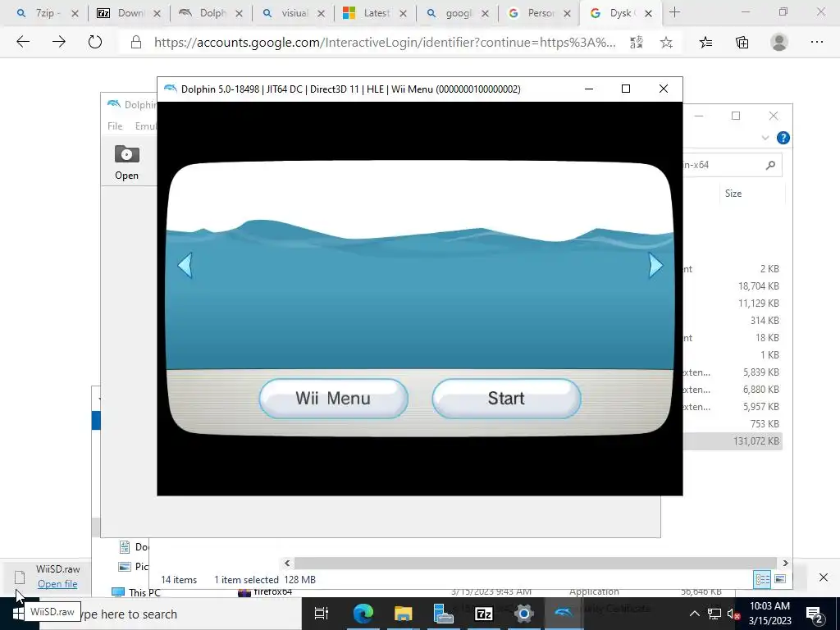Sort by the Size column header
The height and width of the screenshot is (630, 840).
[733, 194]
